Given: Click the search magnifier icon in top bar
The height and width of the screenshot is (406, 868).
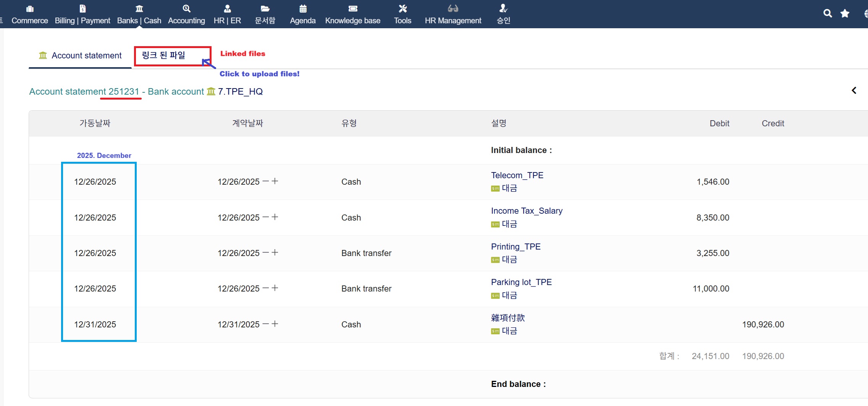Looking at the screenshot, I should [x=827, y=14].
